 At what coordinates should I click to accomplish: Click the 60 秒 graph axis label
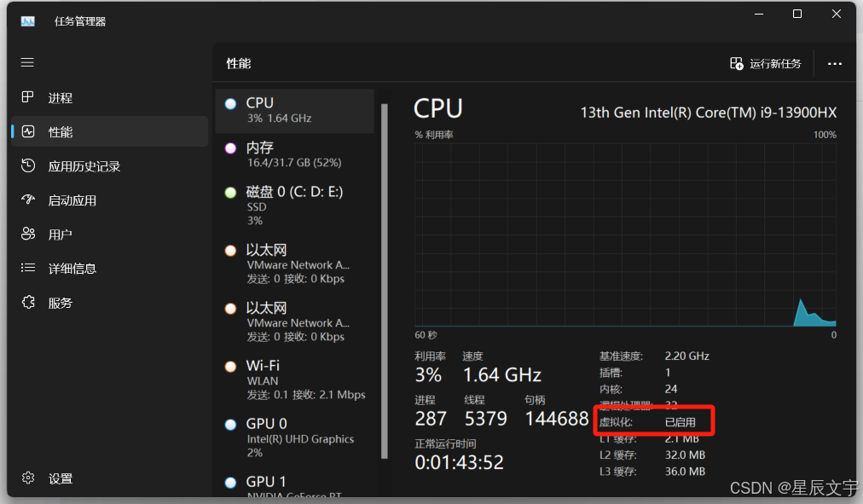(426, 335)
